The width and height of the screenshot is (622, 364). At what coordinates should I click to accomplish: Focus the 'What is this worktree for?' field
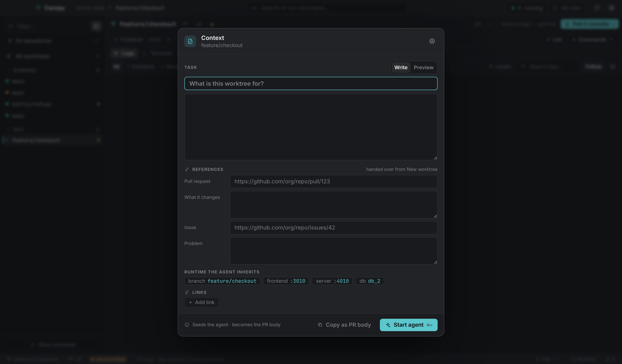tap(311, 84)
